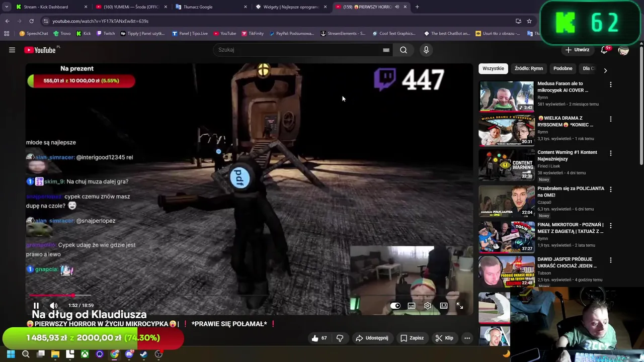Open the SpeechChat bookmark

pos(33,34)
